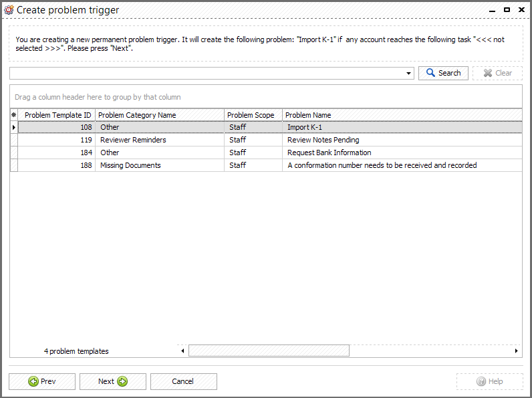532x398 pixels.
Task: Select the Review Notes Pending row
Action: pyautogui.click(x=266, y=140)
